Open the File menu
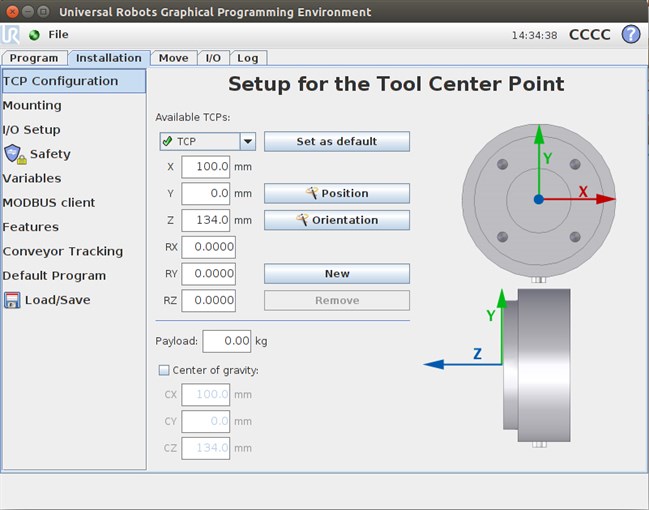This screenshot has width=649, height=510. (x=58, y=35)
